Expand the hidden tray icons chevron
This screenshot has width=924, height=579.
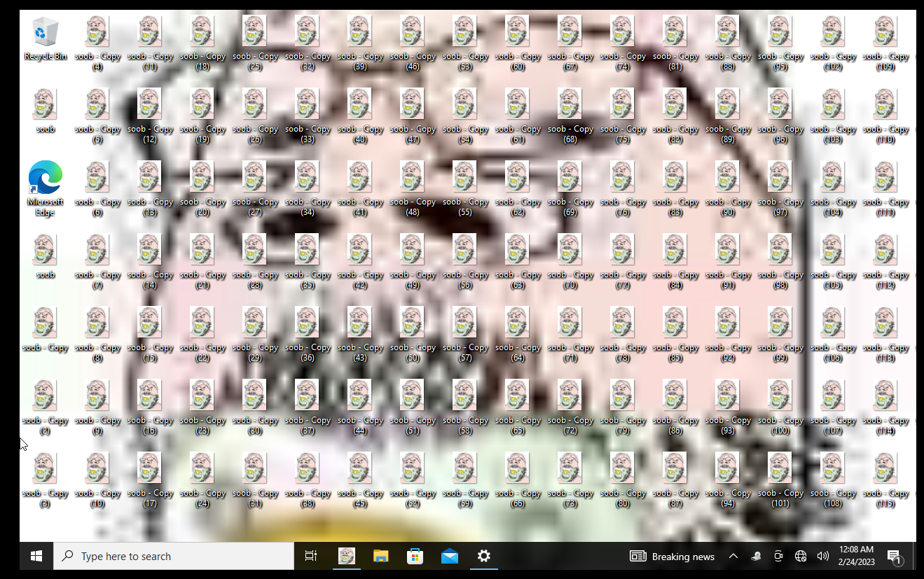click(x=733, y=556)
